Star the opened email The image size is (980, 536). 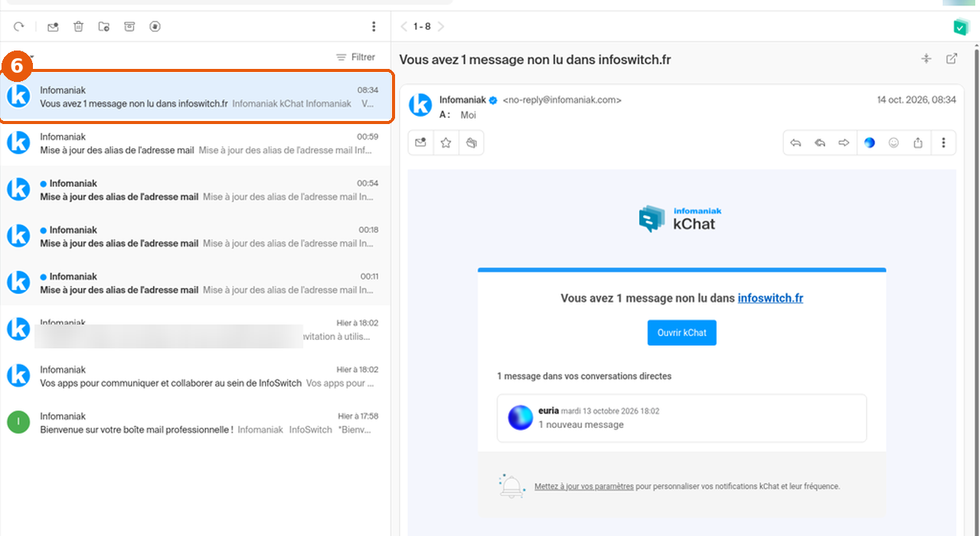(446, 142)
